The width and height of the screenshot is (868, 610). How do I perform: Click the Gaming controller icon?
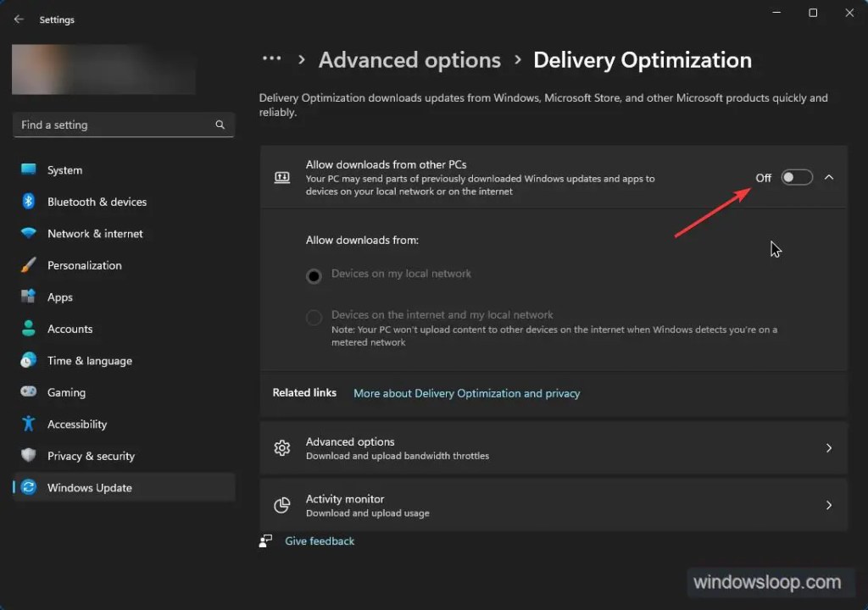(28, 392)
